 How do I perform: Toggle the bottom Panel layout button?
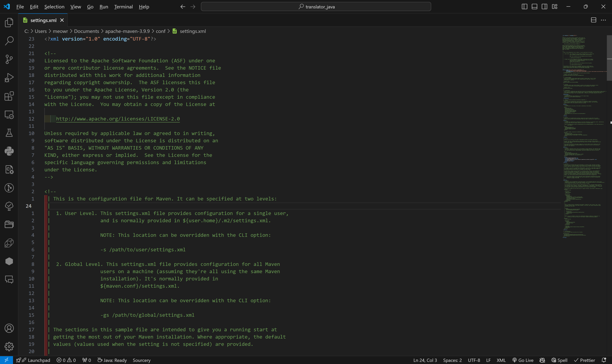click(x=534, y=7)
